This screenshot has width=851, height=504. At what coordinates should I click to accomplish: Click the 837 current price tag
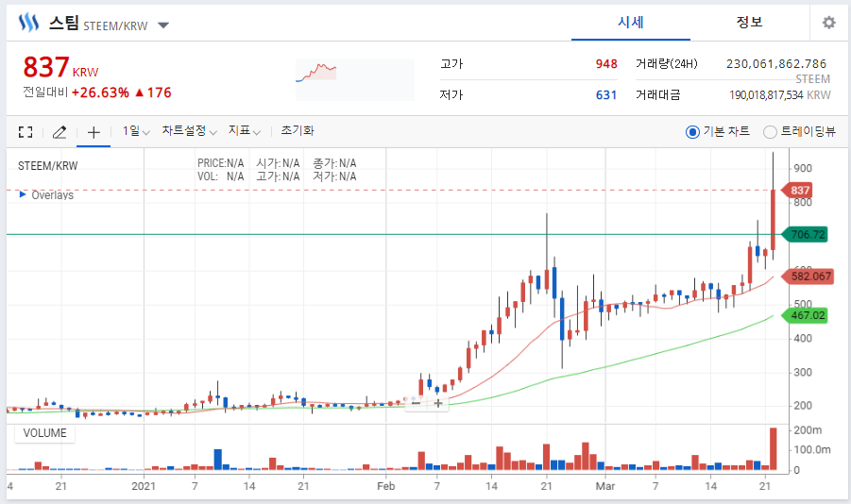coord(797,191)
